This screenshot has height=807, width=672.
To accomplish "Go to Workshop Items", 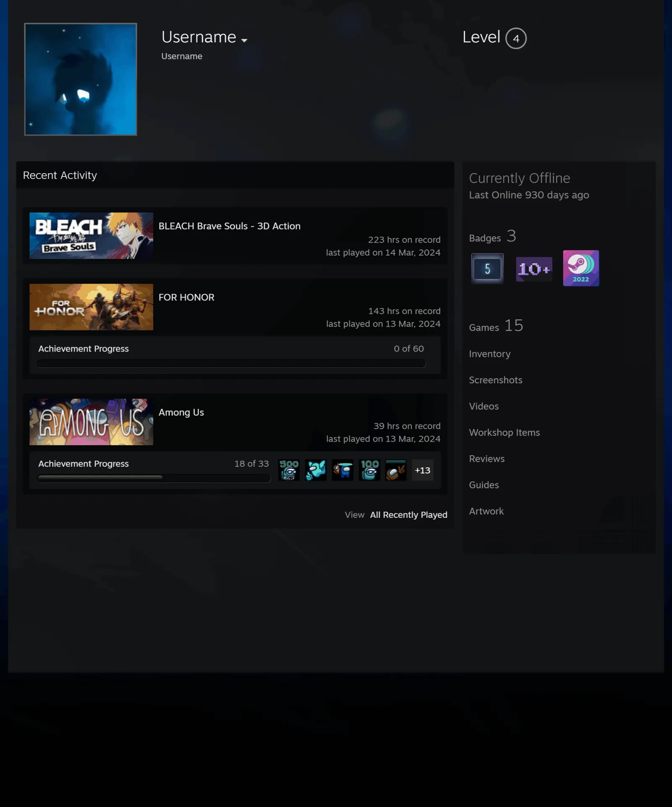I will click(x=504, y=433).
